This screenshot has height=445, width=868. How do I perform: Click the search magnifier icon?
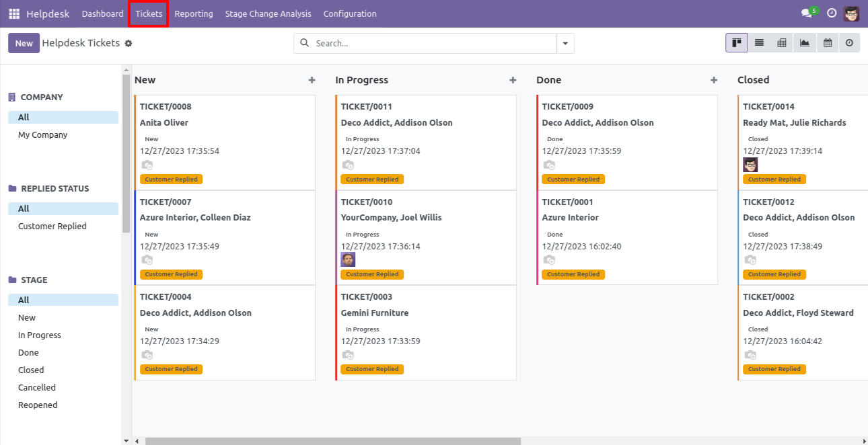tap(304, 43)
